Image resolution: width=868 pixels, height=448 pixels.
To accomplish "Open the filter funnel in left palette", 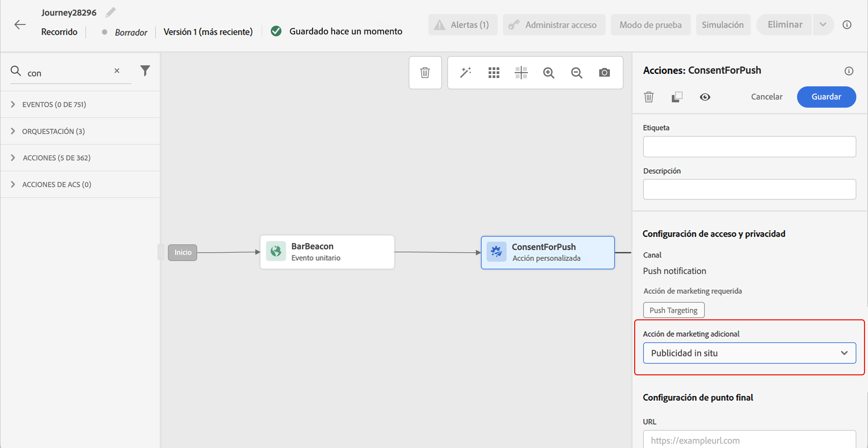I will (x=145, y=70).
